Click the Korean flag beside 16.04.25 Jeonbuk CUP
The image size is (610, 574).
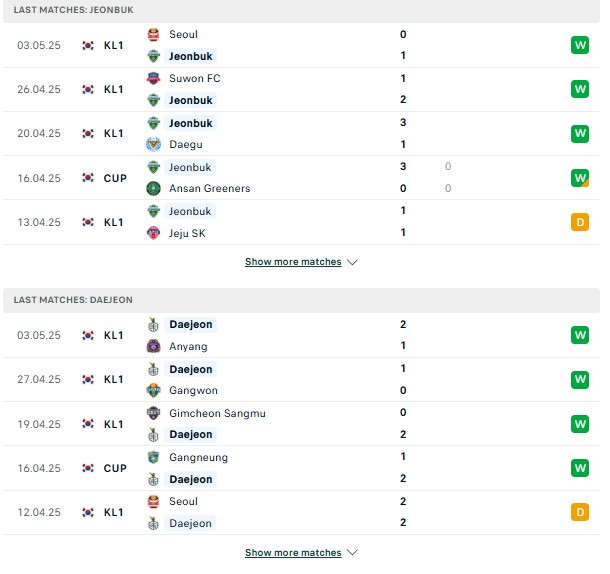[88, 178]
